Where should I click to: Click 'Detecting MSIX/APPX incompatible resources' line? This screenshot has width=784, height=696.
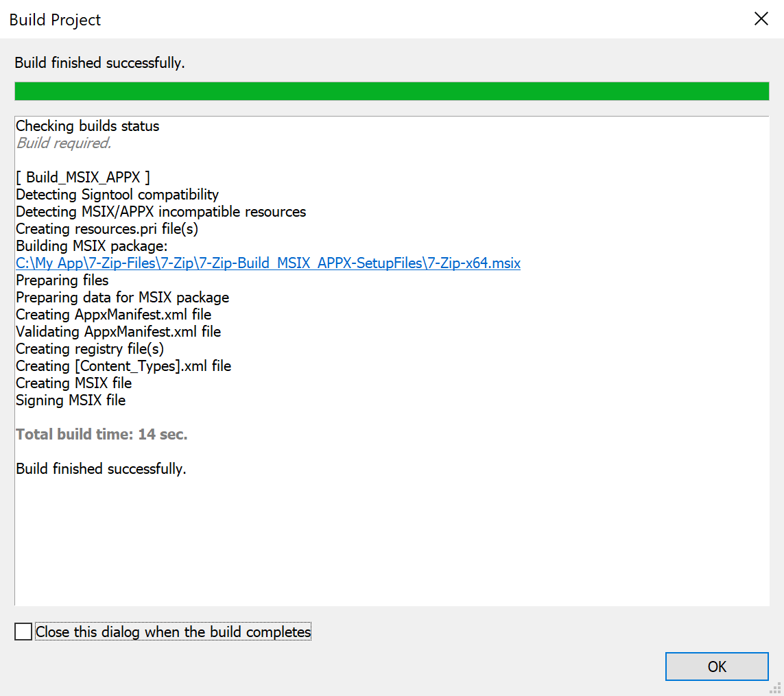point(161,211)
